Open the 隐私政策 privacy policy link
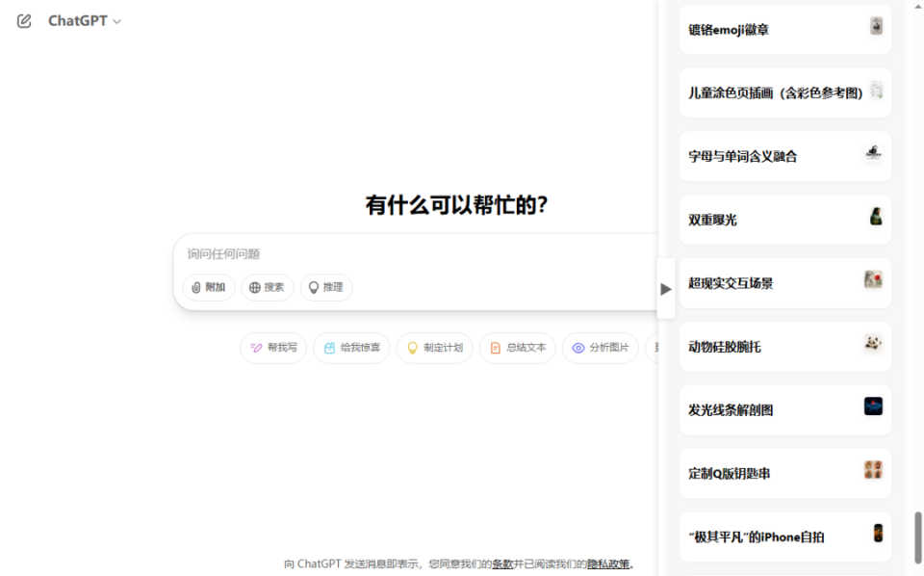The height and width of the screenshot is (576, 924). [x=608, y=564]
